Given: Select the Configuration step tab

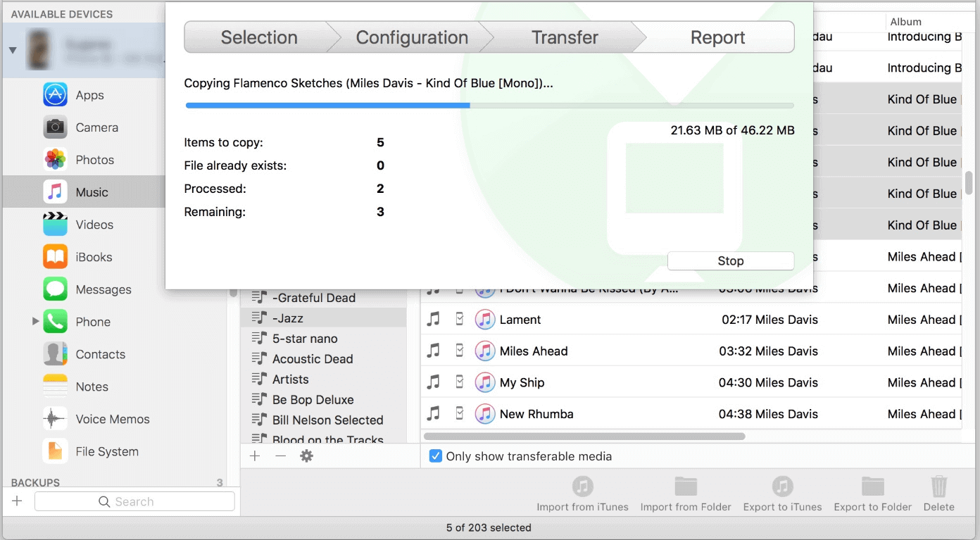Looking at the screenshot, I should [412, 37].
